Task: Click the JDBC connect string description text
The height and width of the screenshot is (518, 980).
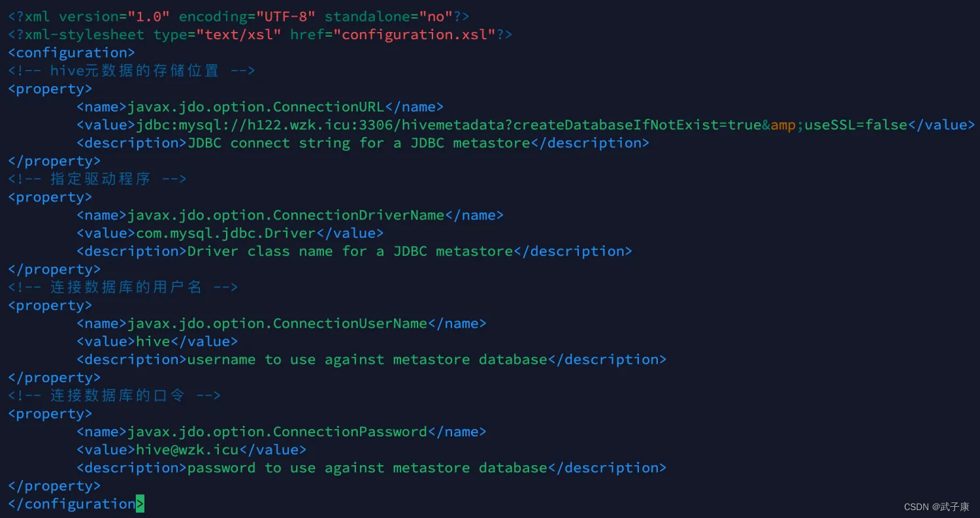Action: click(x=359, y=143)
